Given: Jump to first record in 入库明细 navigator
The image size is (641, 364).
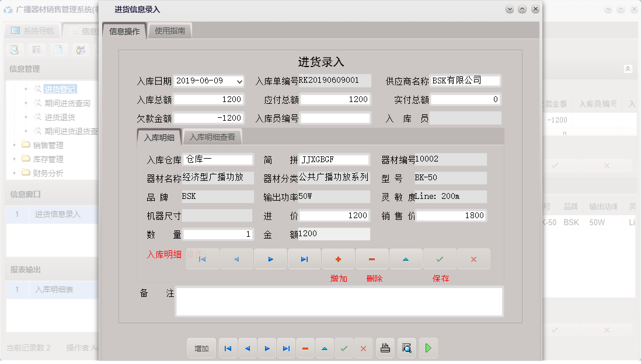Looking at the screenshot, I should 203,258.
